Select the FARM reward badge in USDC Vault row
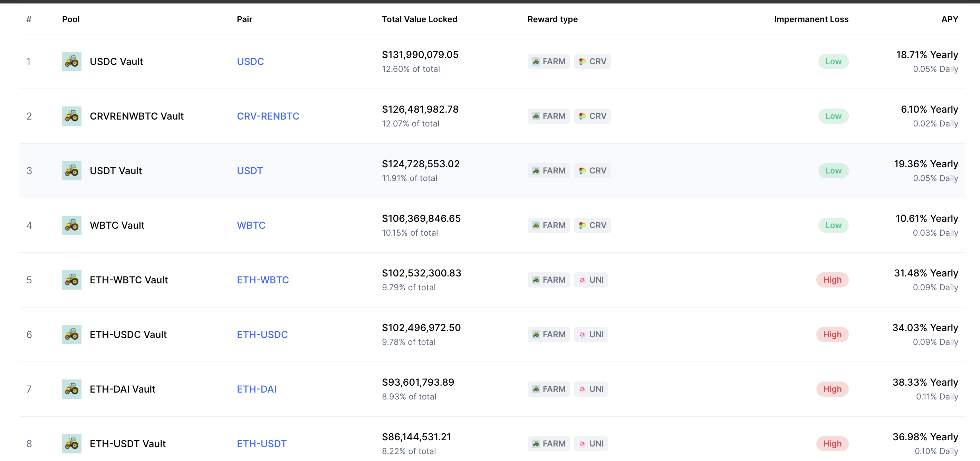The width and height of the screenshot is (980, 461). [x=548, y=61]
